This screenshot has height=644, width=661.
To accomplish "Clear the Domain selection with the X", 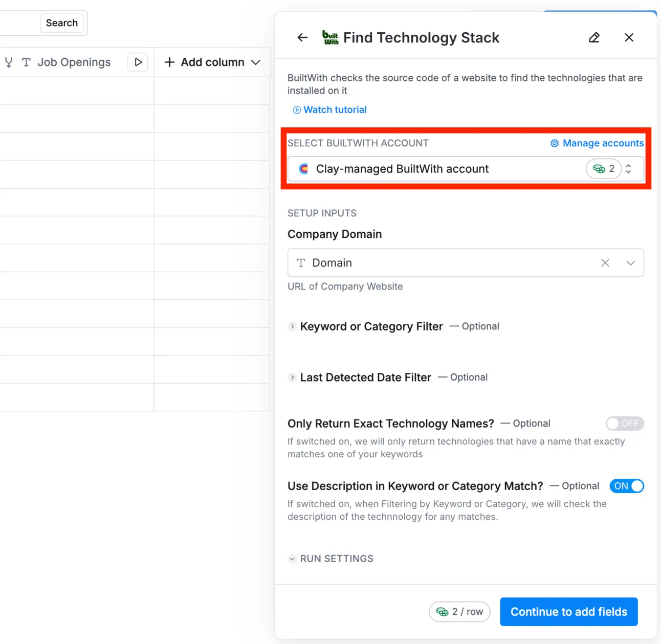I will 605,262.
